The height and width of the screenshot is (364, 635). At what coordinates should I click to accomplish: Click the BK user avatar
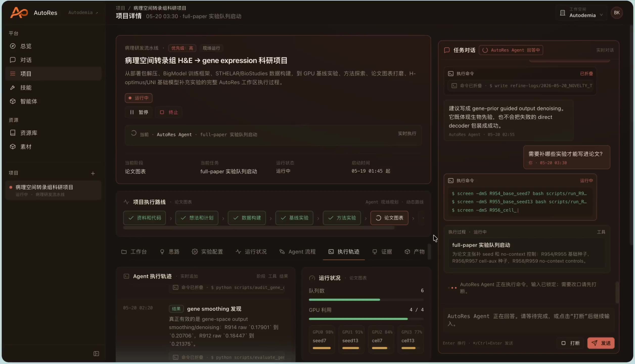pos(617,13)
